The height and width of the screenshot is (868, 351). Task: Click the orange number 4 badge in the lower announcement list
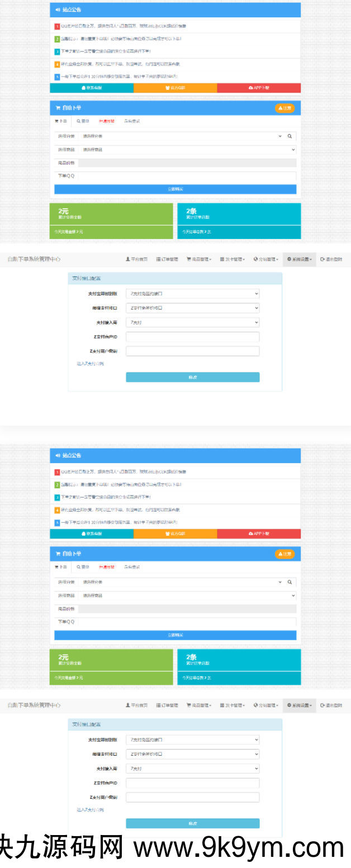(x=57, y=510)
